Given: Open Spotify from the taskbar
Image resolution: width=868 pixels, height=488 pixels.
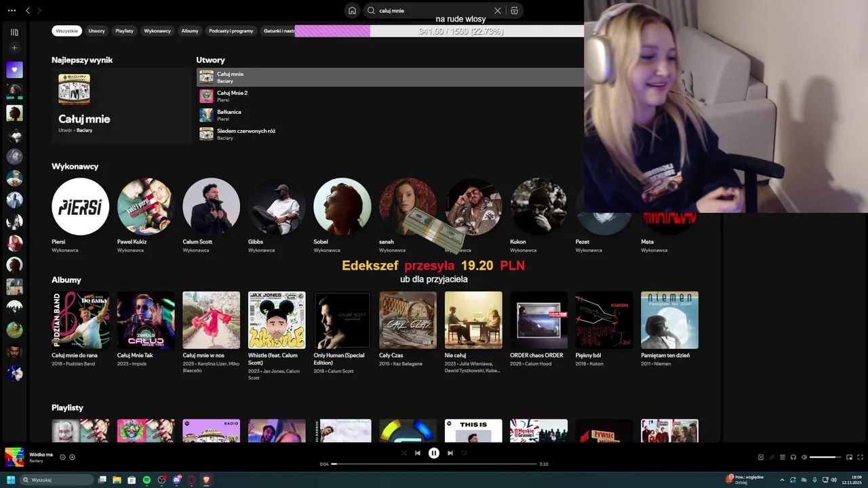Looking at the screenshot, I should pos(146,480).
